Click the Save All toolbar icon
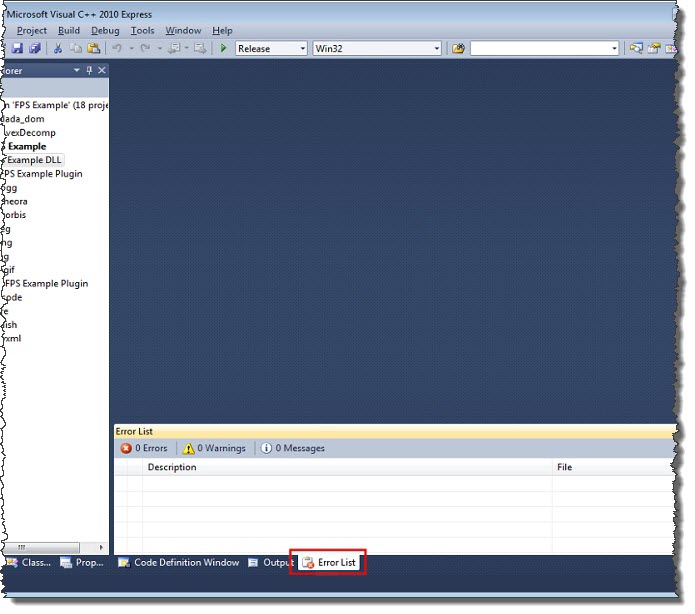The image size is (695, 614). click(35, 48)
